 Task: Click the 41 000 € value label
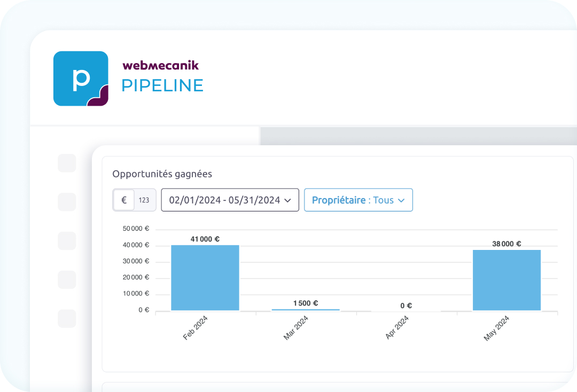pos(205,239)
